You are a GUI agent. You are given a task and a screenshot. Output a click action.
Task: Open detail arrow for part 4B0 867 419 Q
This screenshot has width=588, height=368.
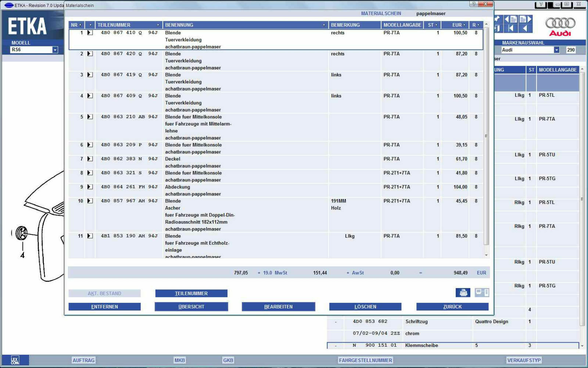click(x=90, y=75)
